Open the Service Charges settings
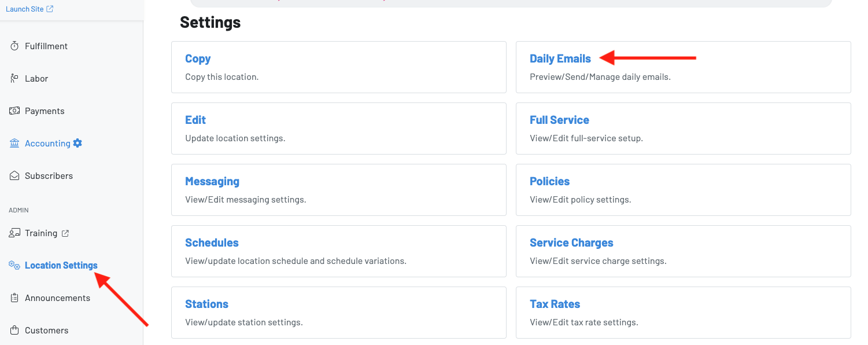This screenshot has height=345, width=868. tap(571, 243)
